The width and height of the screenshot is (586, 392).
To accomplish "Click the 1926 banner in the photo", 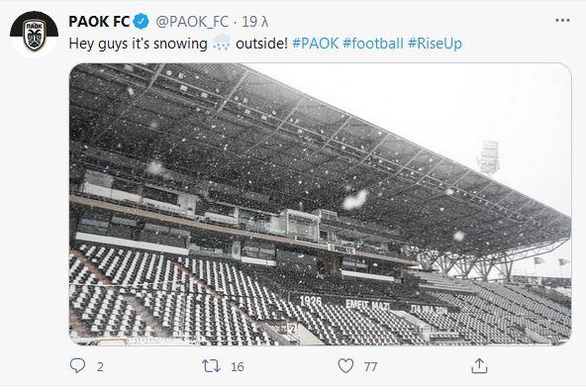I will 311,301.
